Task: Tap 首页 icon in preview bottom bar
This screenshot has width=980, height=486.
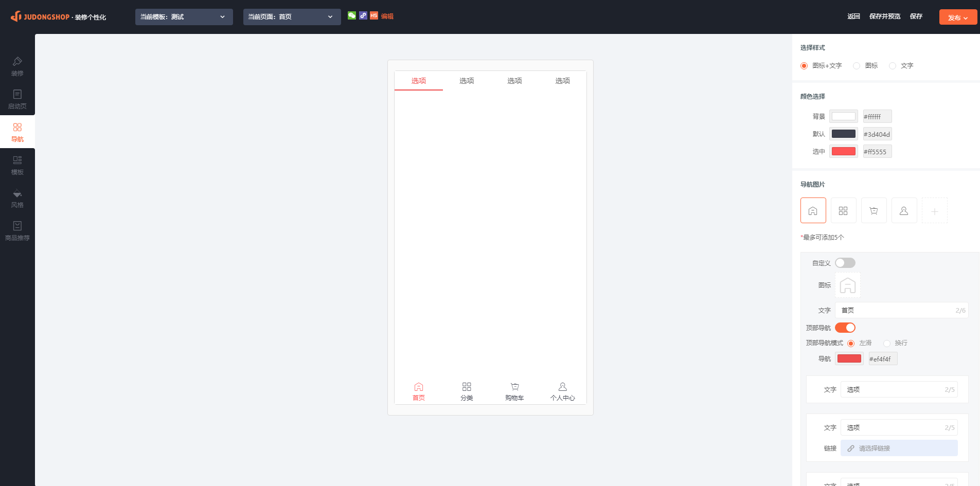Action: coord(419,387)
